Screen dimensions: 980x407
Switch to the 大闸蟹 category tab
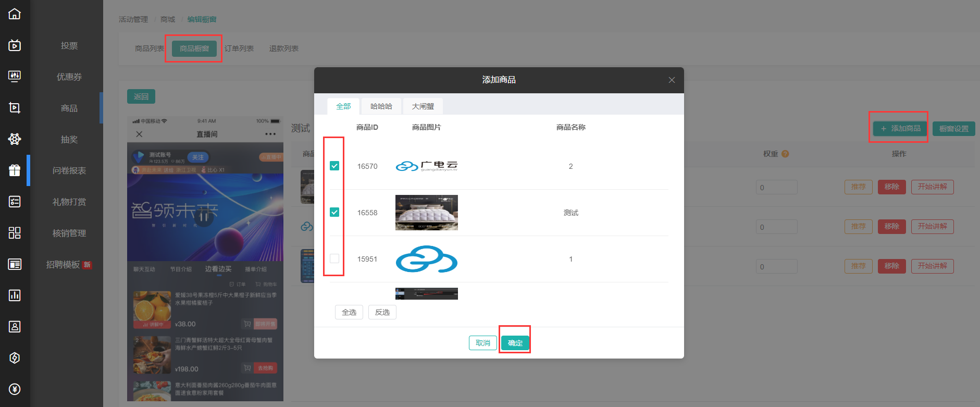click(423, 106)
